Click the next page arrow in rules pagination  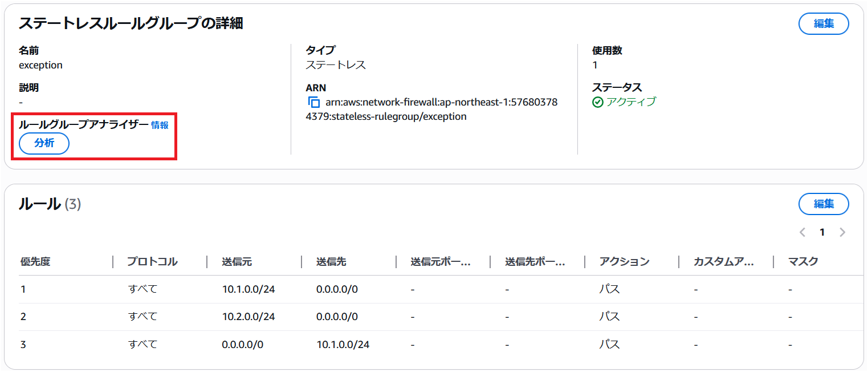coord(842,232)
